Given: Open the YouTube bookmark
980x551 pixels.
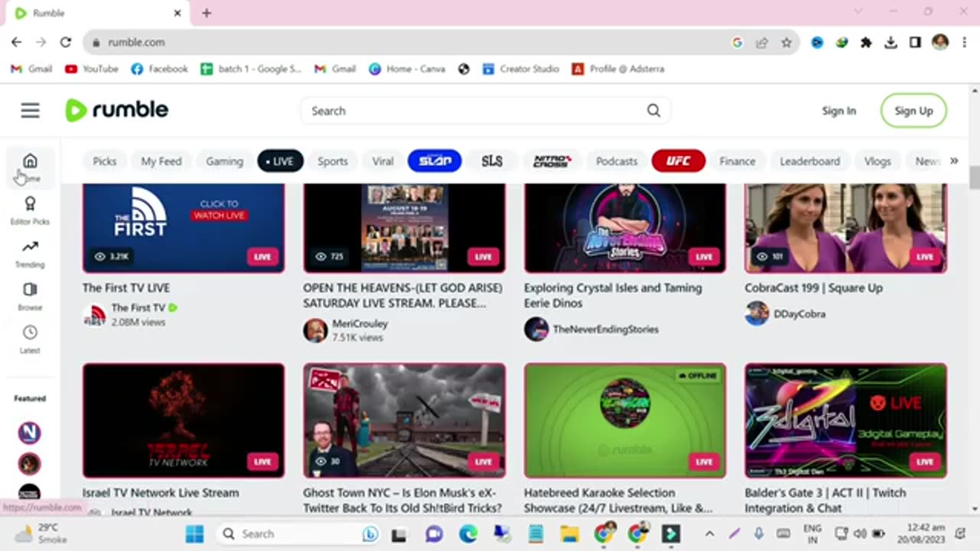Looking at the screenshot, I should pos(91,69).
